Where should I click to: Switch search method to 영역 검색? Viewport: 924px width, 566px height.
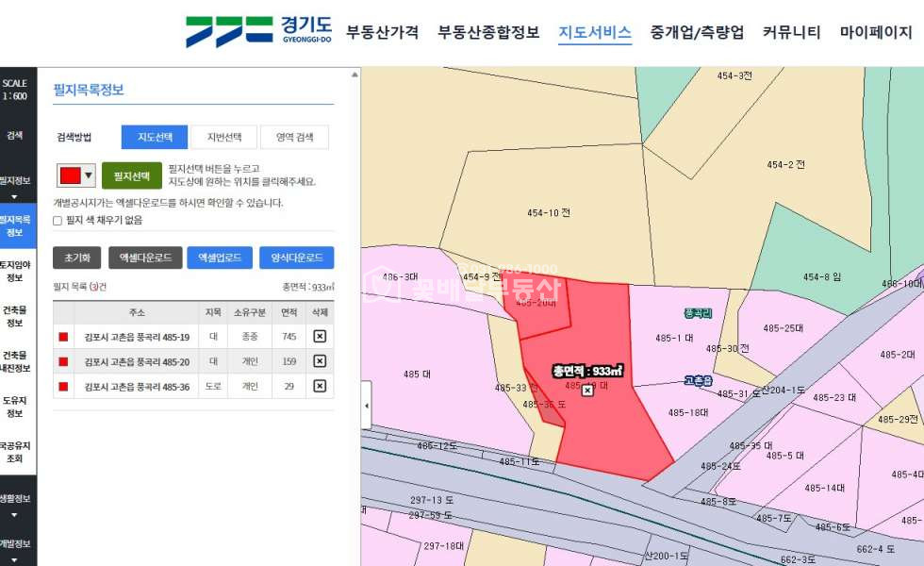tap(294, 137)
